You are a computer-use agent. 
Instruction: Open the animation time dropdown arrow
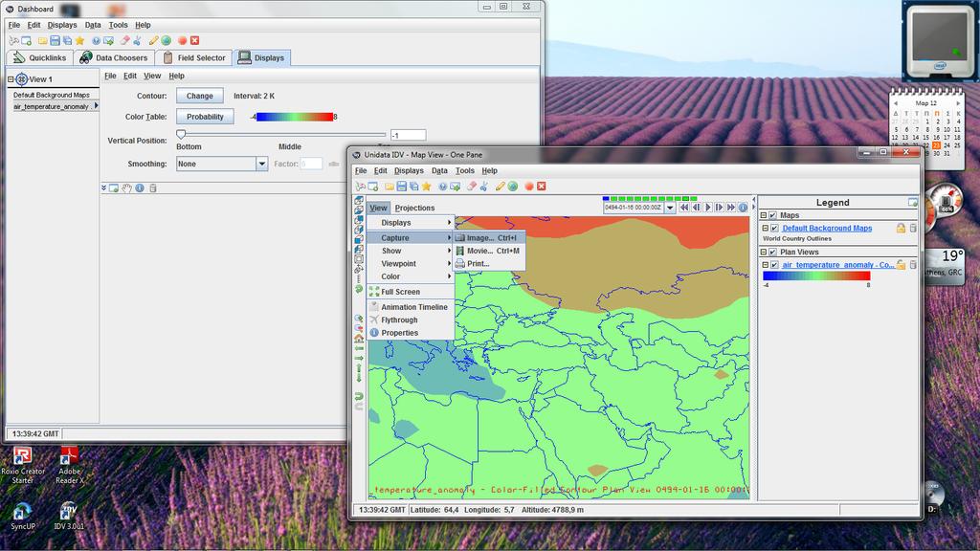click(x=669, y=208)
